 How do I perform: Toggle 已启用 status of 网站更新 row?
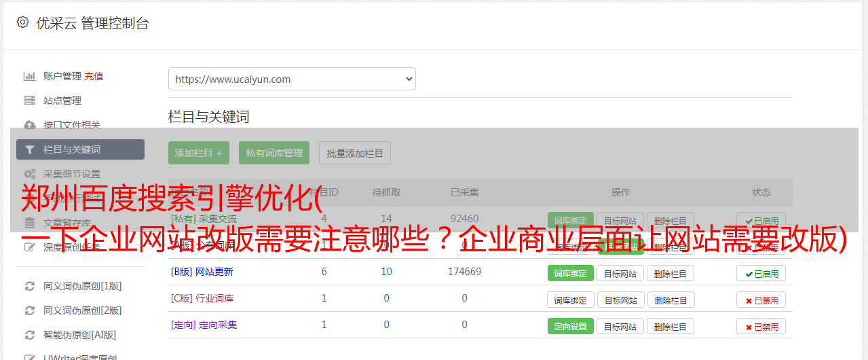(761, 273)
